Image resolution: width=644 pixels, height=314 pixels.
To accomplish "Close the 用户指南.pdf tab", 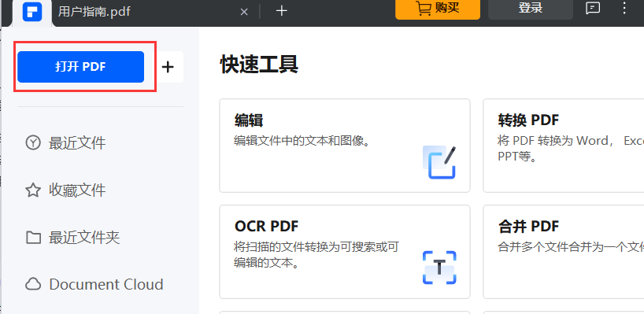I will pos(244,12).
